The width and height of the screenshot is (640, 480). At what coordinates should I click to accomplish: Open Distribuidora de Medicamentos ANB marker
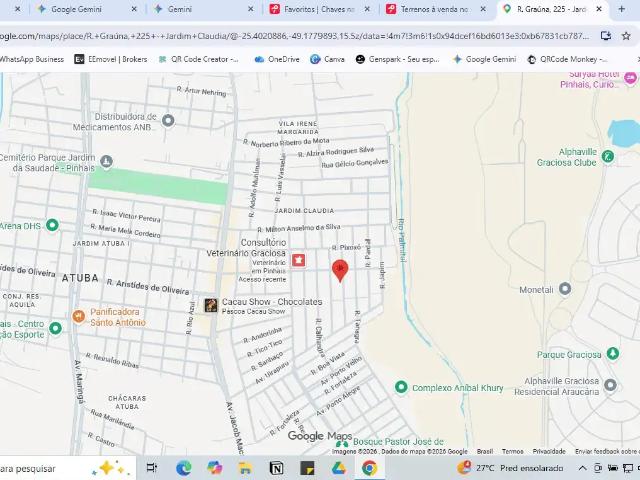[x=168, y=121]
